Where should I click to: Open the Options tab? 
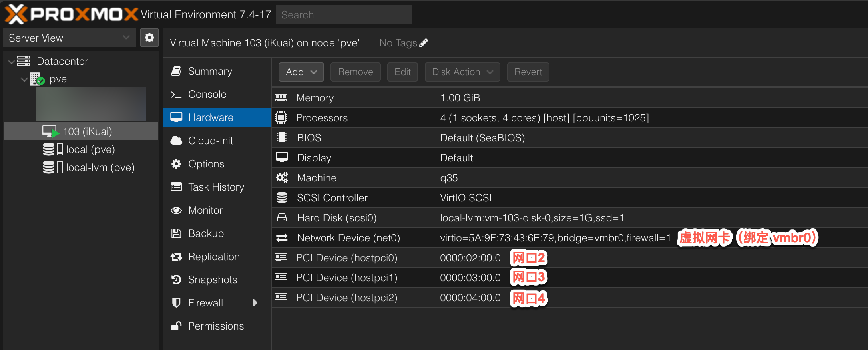(x=217, y=164)
